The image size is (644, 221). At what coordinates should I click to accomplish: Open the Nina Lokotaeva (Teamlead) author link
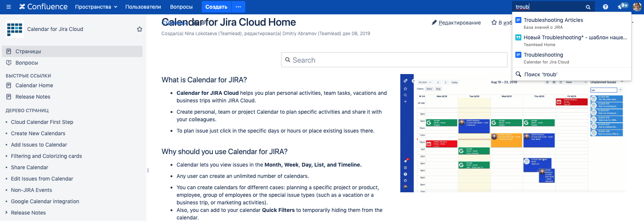click(213, 34)
